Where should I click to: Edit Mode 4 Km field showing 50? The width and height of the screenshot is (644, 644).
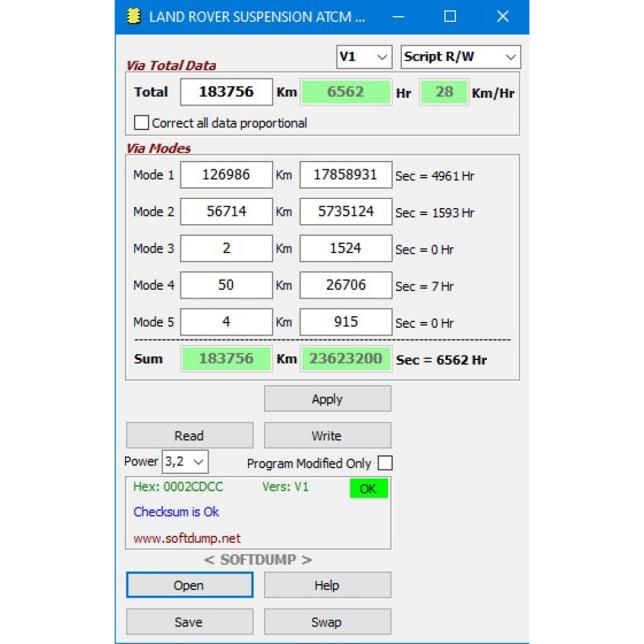tap(226, 285)
